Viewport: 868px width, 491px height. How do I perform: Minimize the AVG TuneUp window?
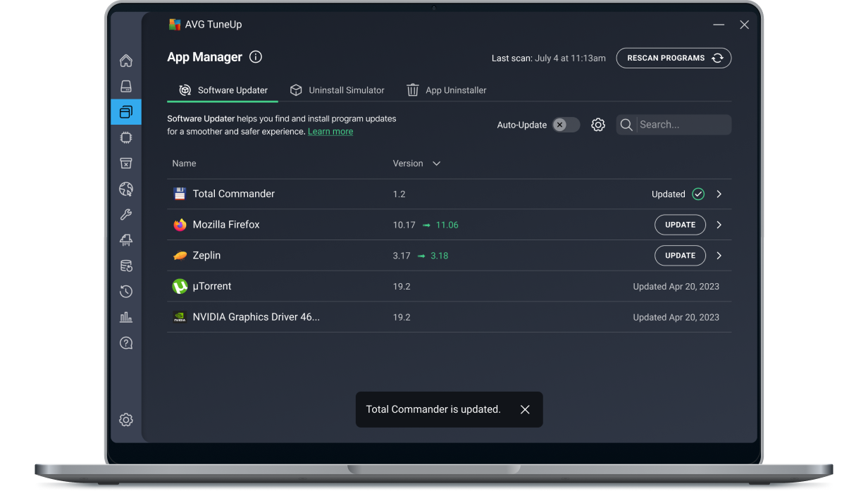[x=719, y=25]
